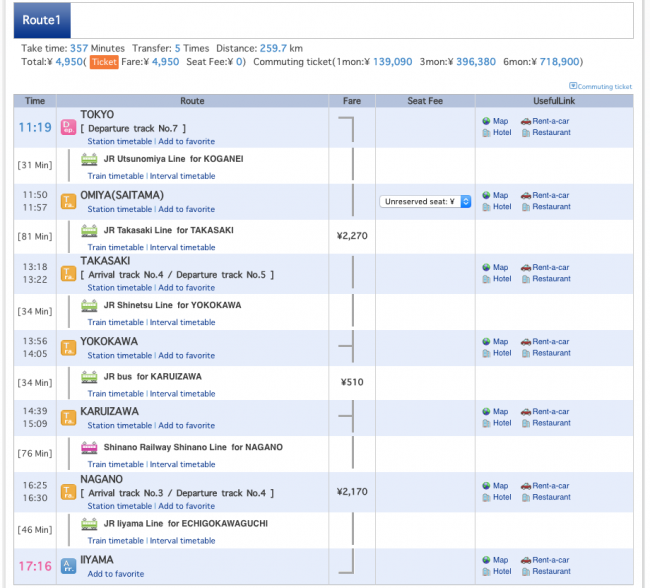Click the TAKASAKI transfer icon

[68, 274]
